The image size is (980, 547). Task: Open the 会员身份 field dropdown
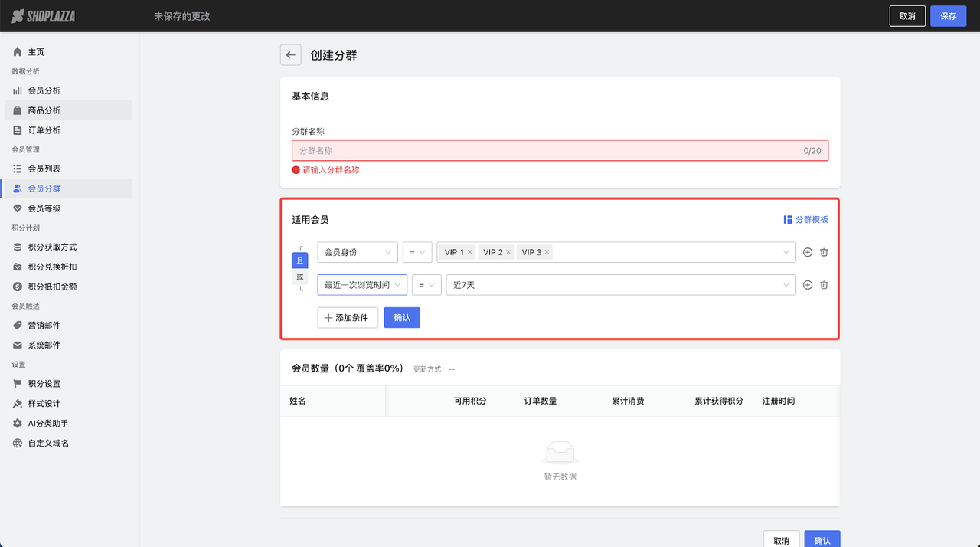click(358, 252)
